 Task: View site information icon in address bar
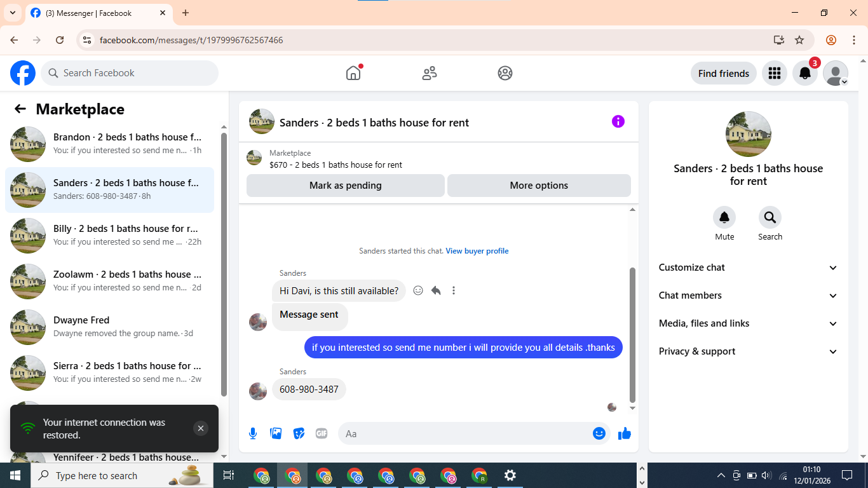pyautogui.click(x=88, y=40)
